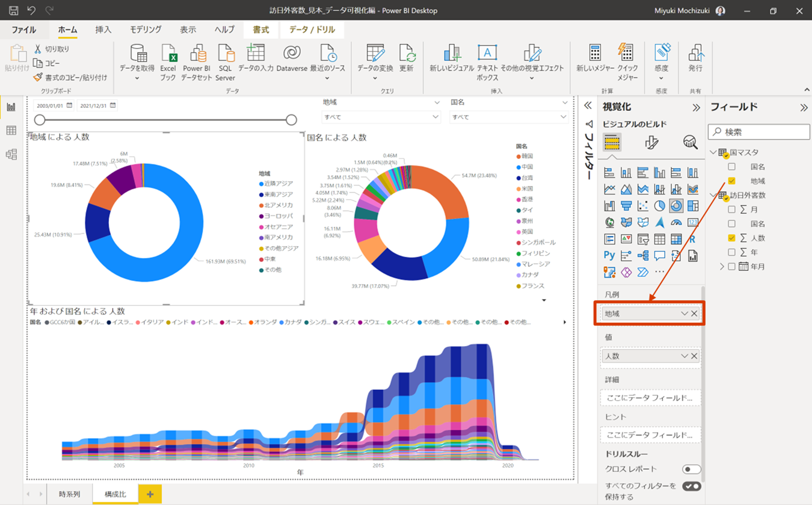The image size is (812, 505).
Task: Toggle the クロス レポート switch
Action: (692, 469)
